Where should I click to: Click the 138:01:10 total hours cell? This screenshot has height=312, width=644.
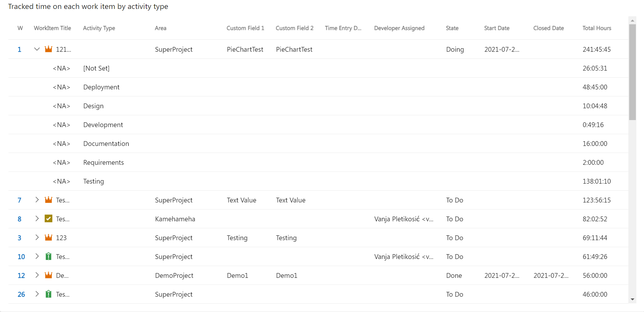596,181
